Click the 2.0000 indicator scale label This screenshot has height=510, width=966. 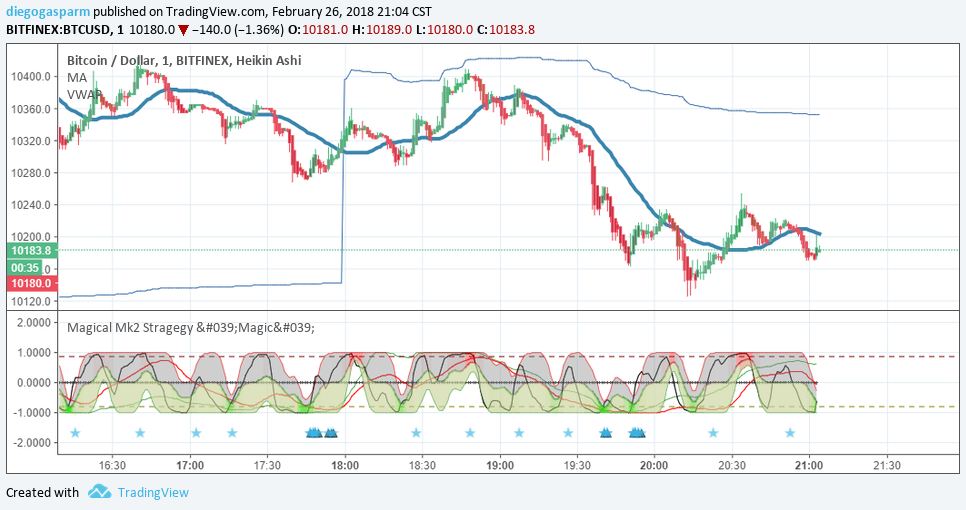(x=33, y=323)
